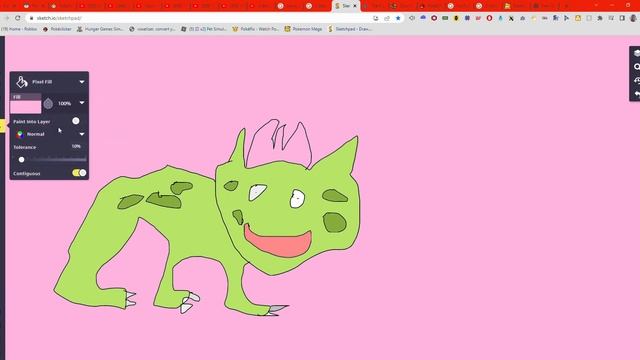This screenshot has height=360, width=640.
Task: Close the active Sketchpad browser tab
Action: [355, 6]
